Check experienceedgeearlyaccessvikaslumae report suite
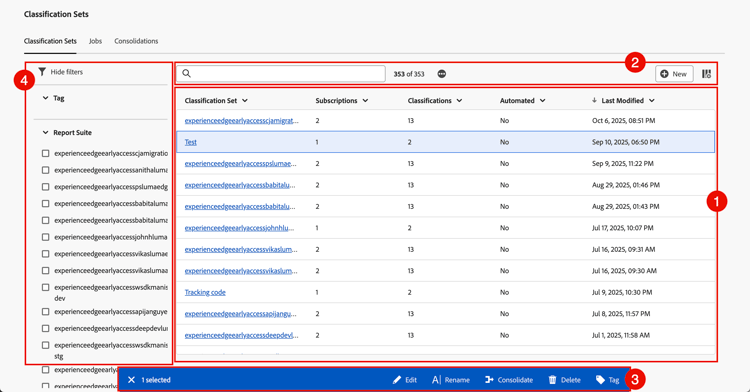This screenshot has width=750, height=392. [45, 254]
